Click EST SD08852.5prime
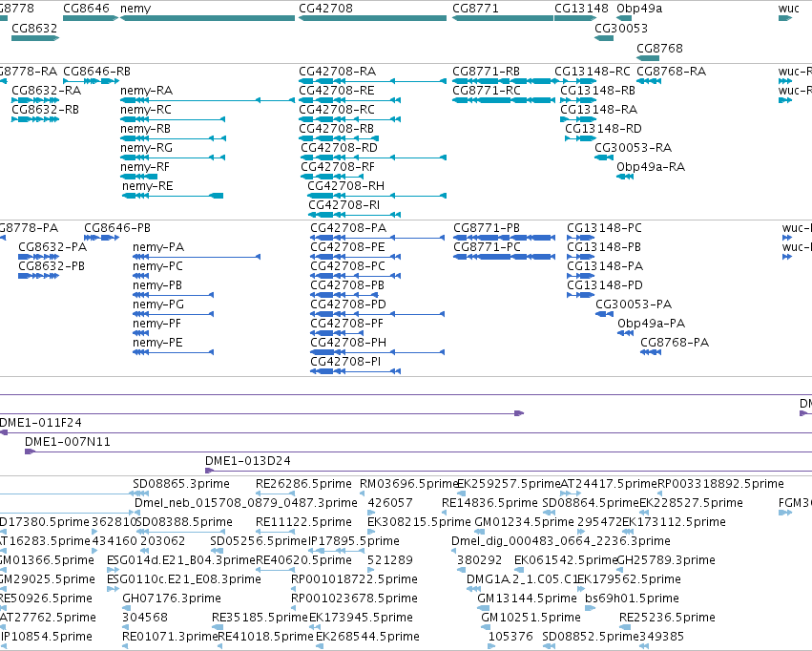This screenshot has width=812, height=651. [591, 637]
